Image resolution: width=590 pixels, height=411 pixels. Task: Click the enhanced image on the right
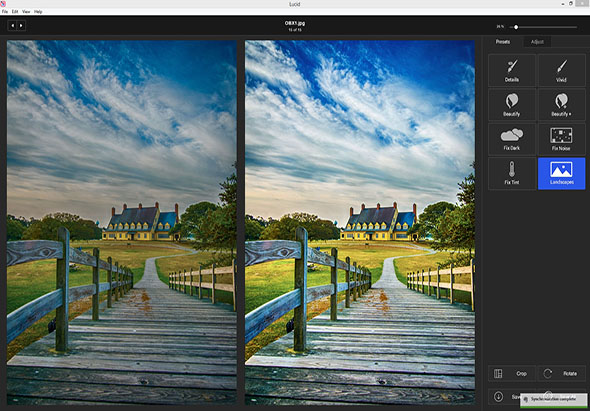point(360,222)
